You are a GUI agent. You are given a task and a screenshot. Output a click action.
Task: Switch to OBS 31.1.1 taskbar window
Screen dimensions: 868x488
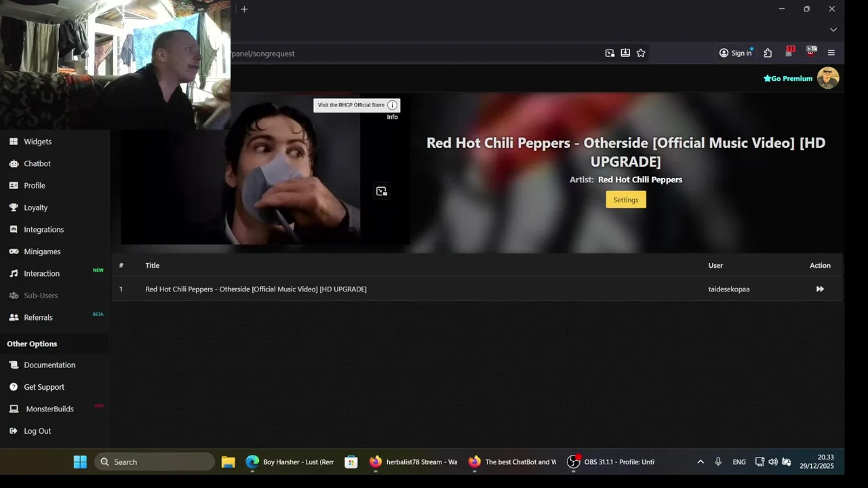pyautogui.click(x=612, y=462)
